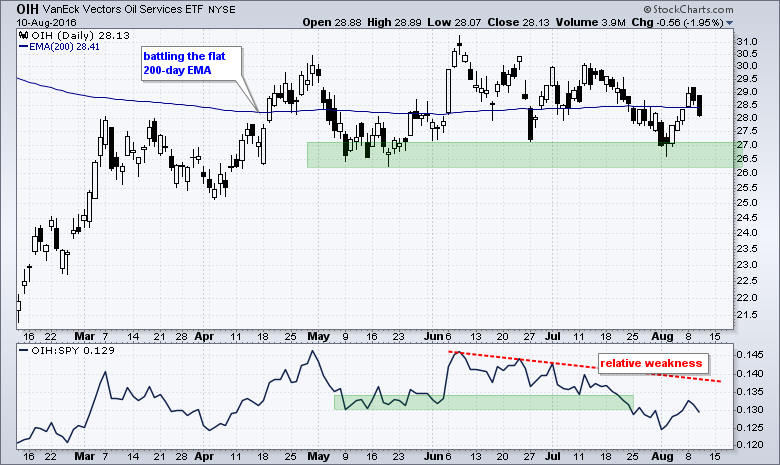This screenshot has height=465, width=780.
Task: Click 'Apr' on the price chart date axis
Action: tap(204, 337)
